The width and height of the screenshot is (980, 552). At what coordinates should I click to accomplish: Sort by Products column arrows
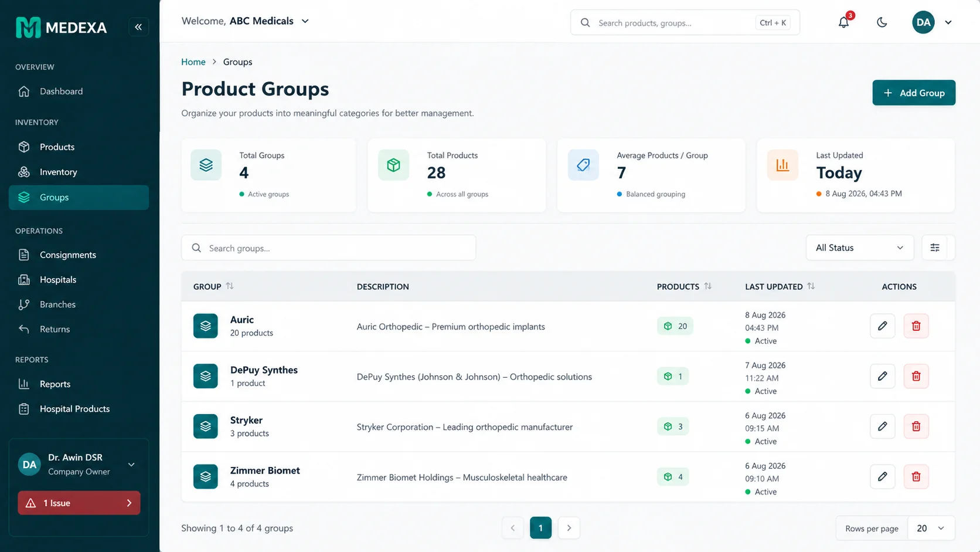pyautogui.click(x=708, y=286)
